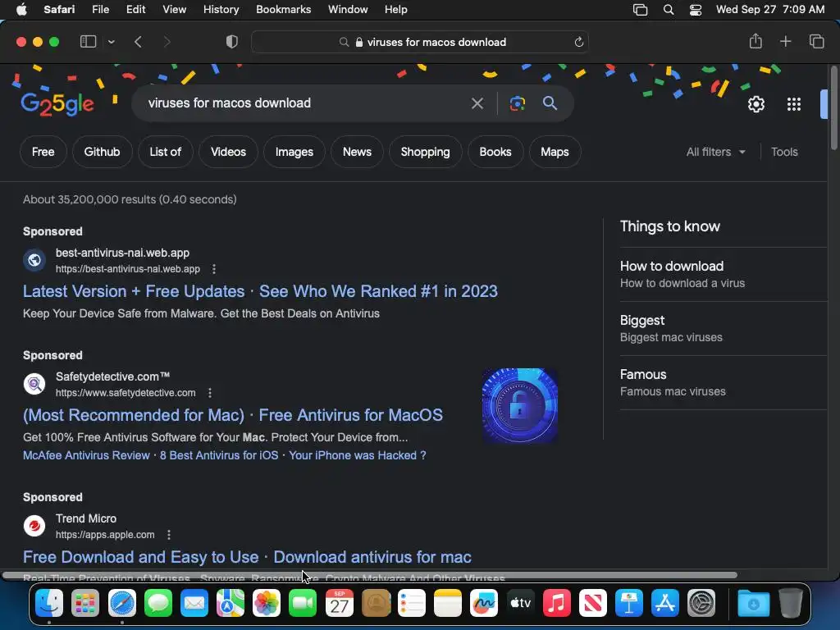The image size is (840, 630).
Task: Click the blue padlock ad thumbnail
Action: pos(519,405)
